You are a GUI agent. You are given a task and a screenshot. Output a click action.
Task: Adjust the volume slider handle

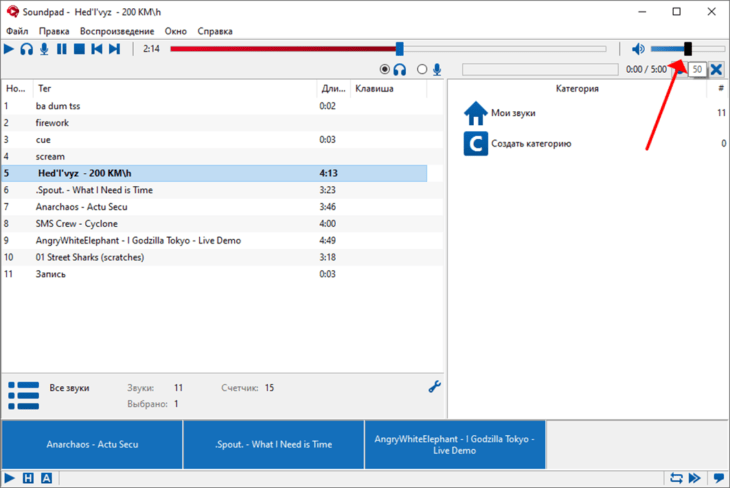pyautogui.click(x=688, y=48)
